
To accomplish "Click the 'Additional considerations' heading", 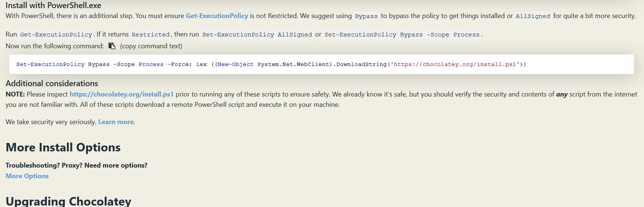I will 52,84.
